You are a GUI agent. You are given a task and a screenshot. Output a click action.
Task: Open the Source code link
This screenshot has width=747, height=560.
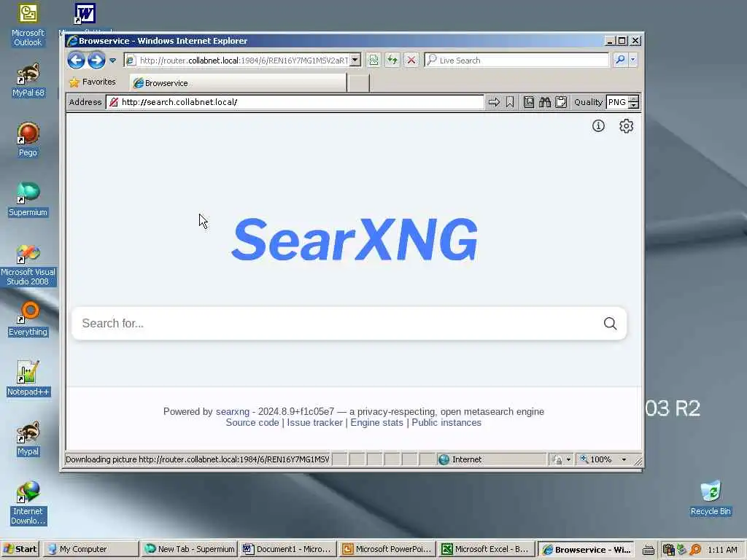[x=252, y=423]
